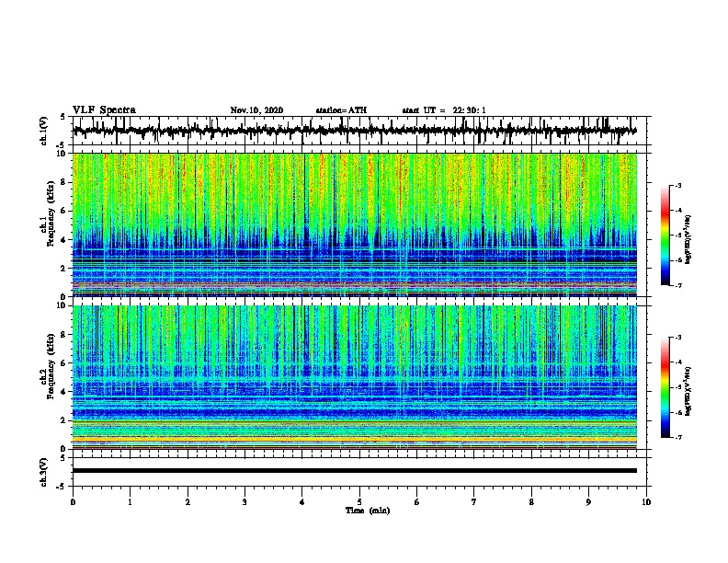Click the "VLF Spectra" title text

point(104,110)
